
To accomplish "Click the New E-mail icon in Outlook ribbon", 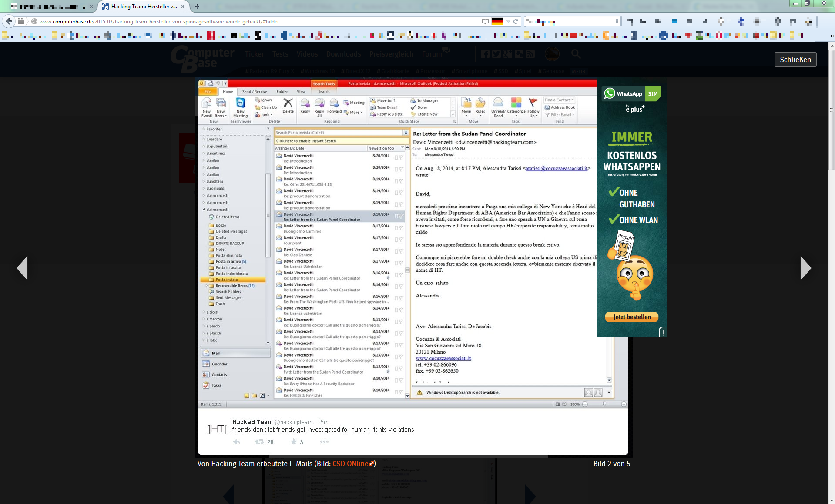I will (x=207, y=103).
